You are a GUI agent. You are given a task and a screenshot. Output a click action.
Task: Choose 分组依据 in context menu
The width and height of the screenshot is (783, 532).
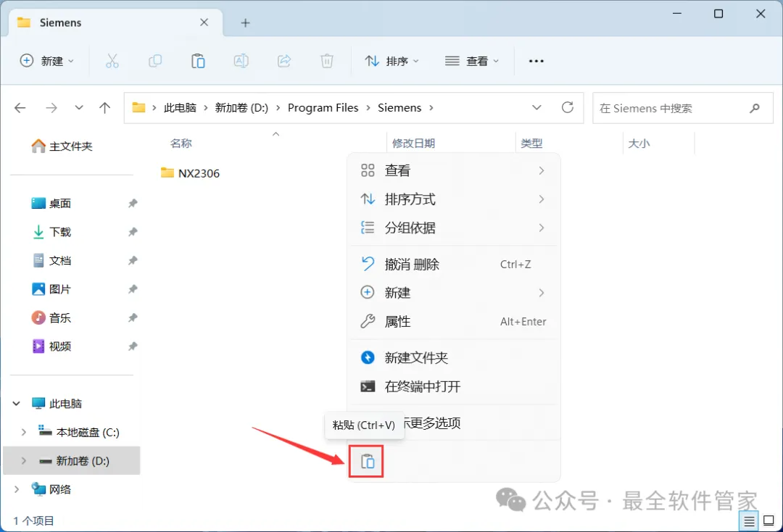coord(453,228)
